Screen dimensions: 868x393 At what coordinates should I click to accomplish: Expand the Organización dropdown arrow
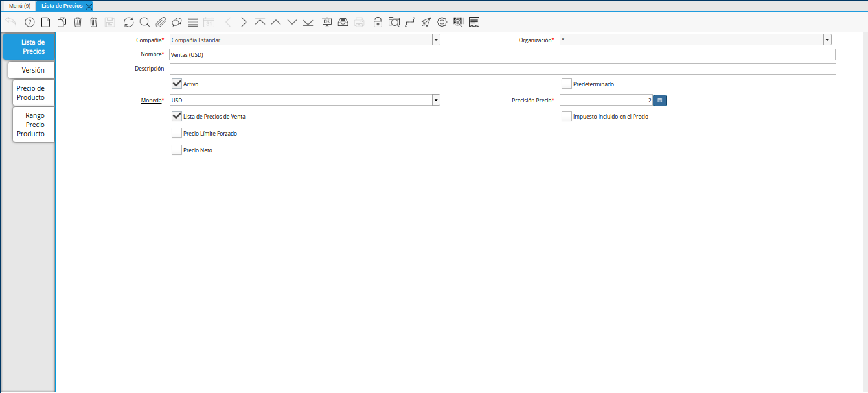click(827, 40)
